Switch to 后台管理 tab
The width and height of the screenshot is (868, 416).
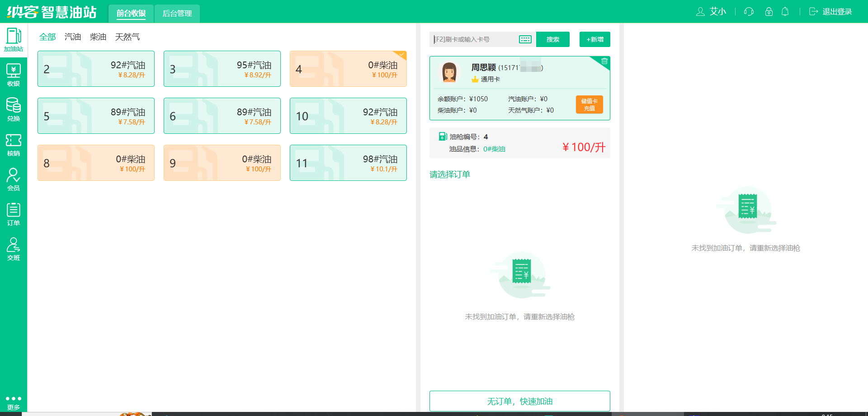[177, 14]
